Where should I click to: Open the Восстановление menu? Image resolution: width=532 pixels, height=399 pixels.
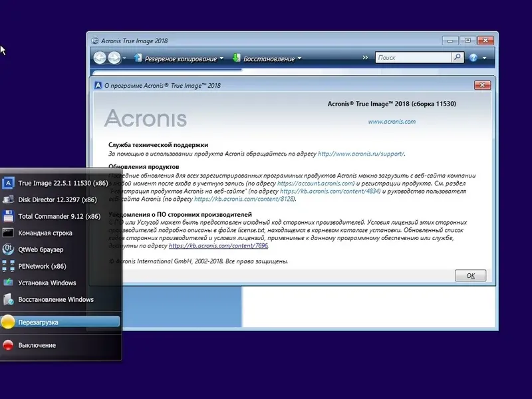coord(271,59)
